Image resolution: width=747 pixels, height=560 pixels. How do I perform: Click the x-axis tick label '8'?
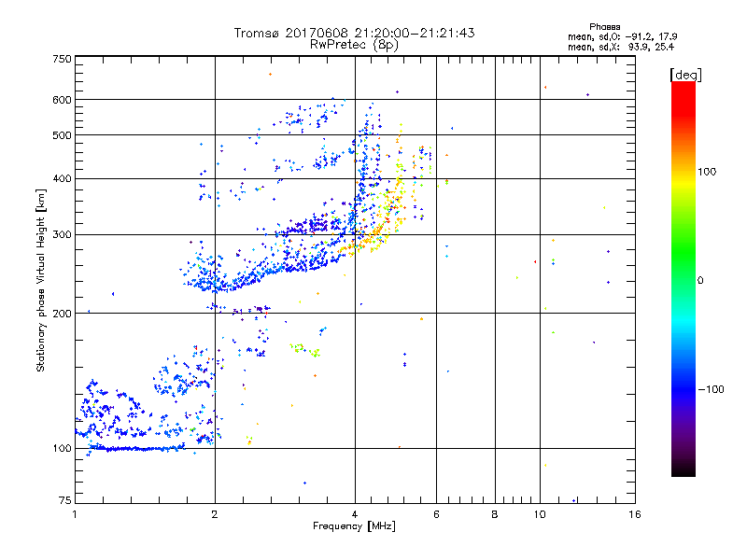click(495, 514)
